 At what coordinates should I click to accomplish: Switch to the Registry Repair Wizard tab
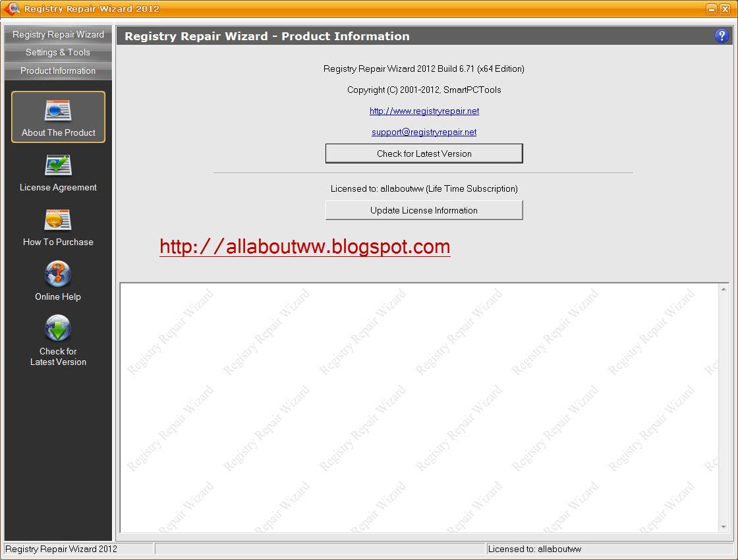pos(59,34)
